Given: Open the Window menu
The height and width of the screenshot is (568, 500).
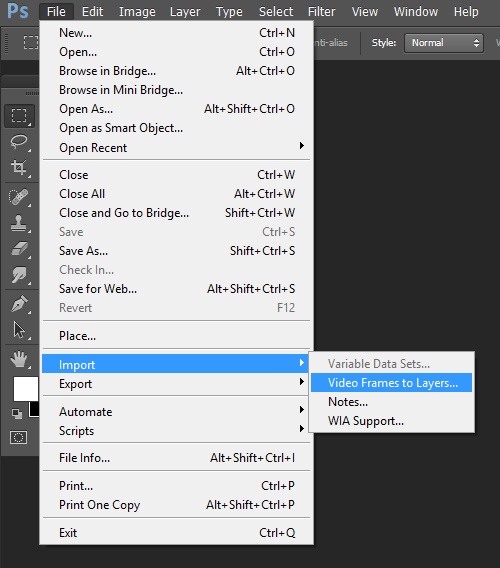Looking at the screenshot, I should pos(416,12).
